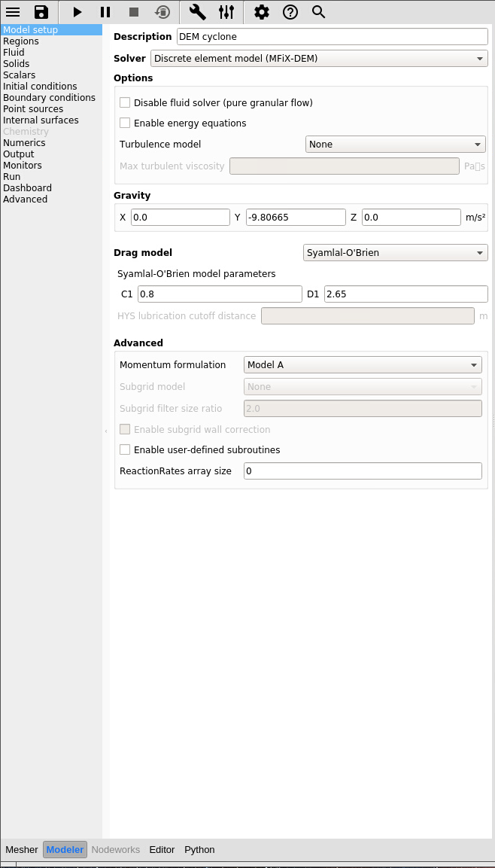
Task: Open the Drag model dropdown
Action: pos(396,252)
